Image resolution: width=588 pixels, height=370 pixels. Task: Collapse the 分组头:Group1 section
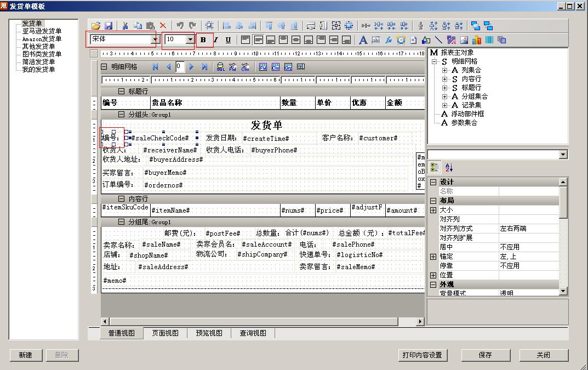[x=121, y=115]
